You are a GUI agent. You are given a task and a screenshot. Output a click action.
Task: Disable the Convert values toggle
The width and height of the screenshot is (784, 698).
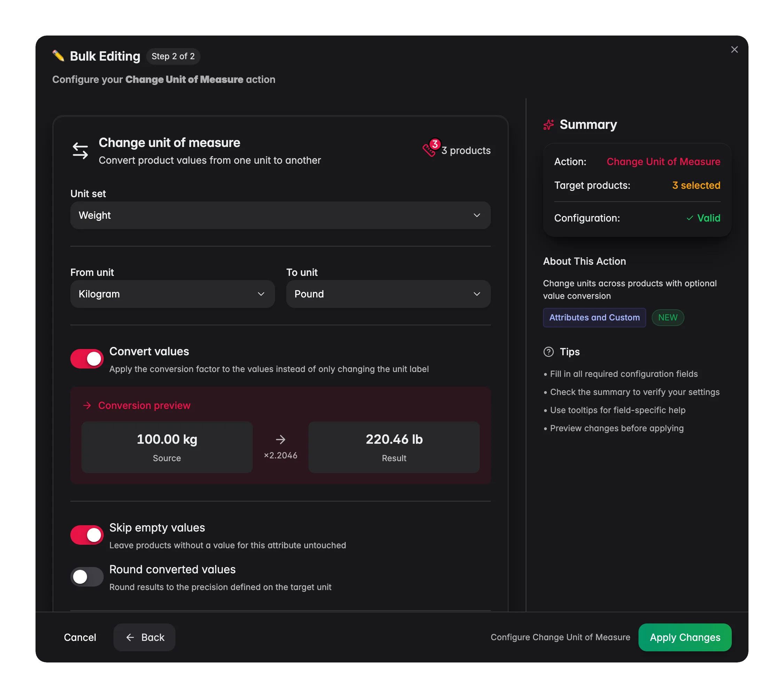coord(87,359)
